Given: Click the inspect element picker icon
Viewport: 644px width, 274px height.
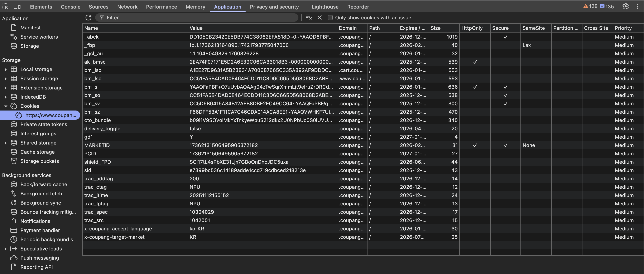Looking at the screenshot, I should [x=5, y=6].
